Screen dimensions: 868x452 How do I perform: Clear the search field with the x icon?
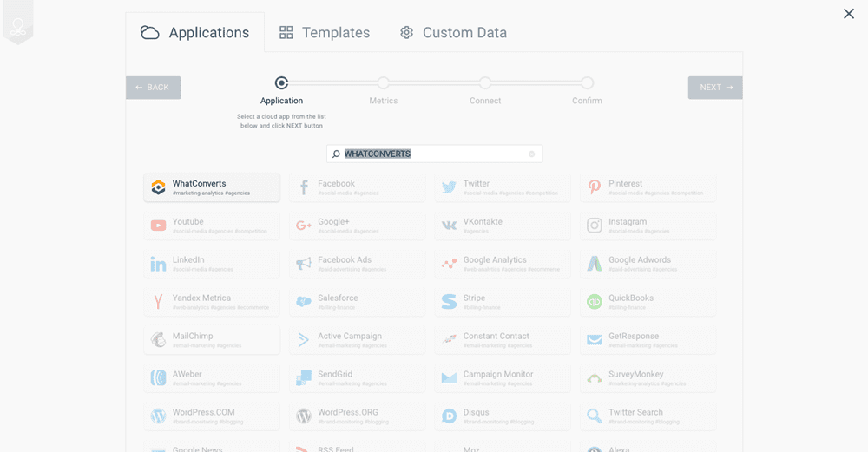click(531, 154)
